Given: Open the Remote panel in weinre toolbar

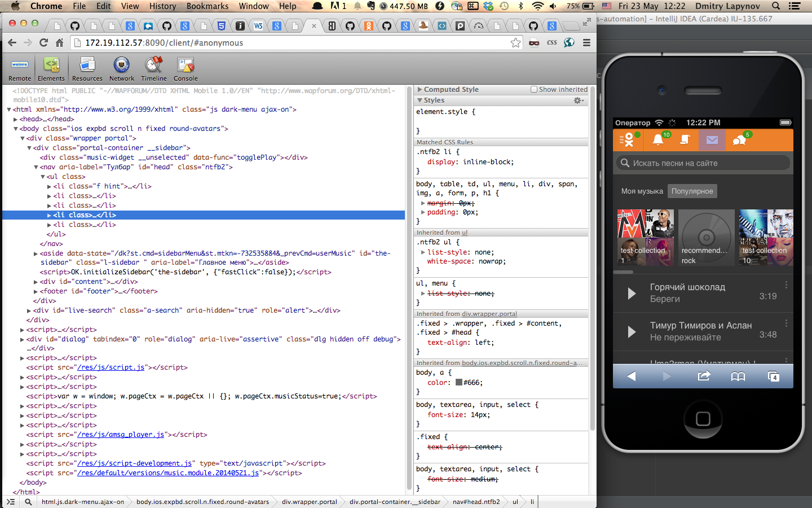Looking at the screenshot, I should [x=20, y=69].
